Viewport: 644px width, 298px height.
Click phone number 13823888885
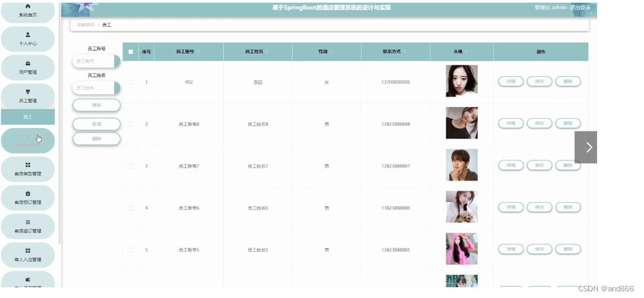(x=395, y=250)
